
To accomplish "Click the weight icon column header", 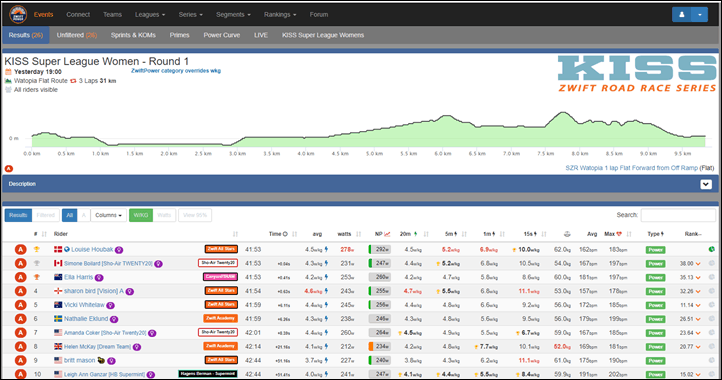I will [567, 234].
